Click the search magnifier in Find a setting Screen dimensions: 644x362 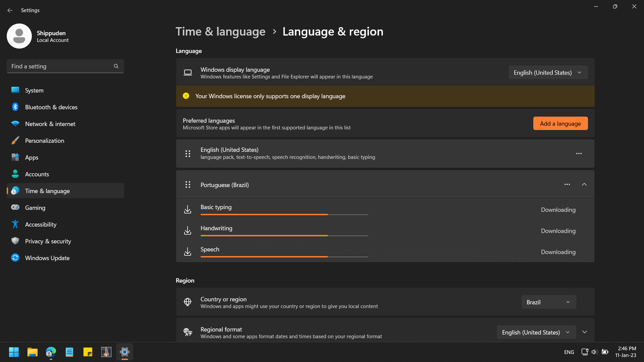[116, 66]
